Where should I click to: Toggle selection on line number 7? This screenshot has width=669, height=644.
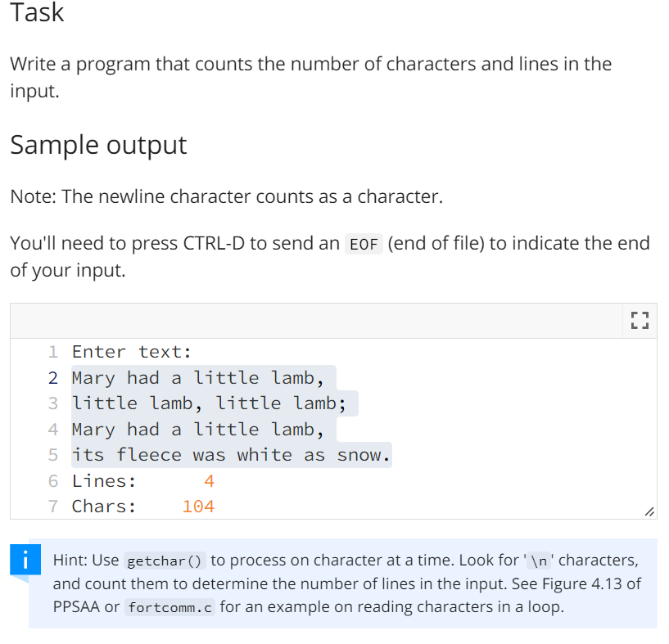point(52,506)
